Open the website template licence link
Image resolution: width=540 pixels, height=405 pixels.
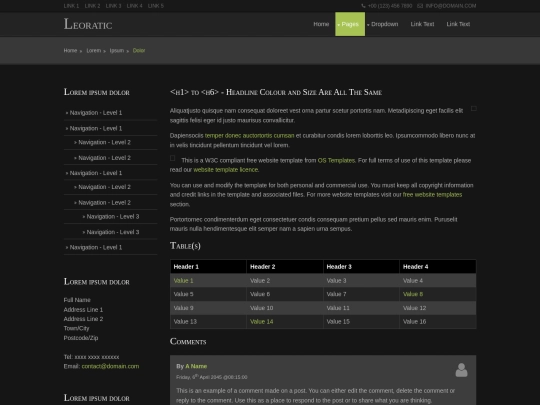click(226, 170)
